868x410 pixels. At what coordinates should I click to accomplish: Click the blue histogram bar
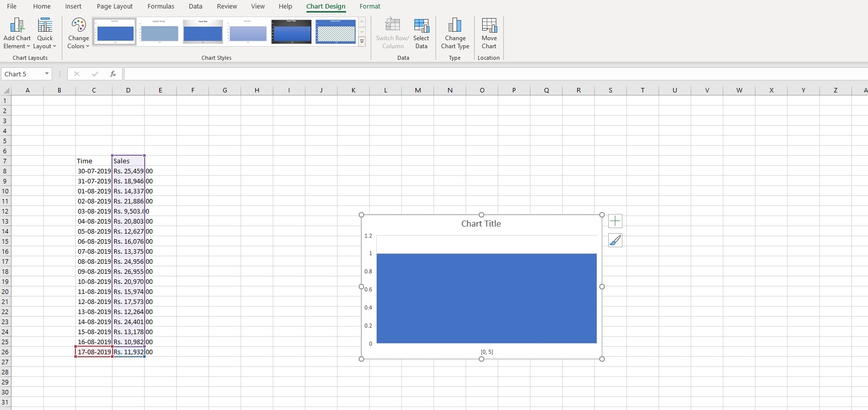[x=486, y=298]
